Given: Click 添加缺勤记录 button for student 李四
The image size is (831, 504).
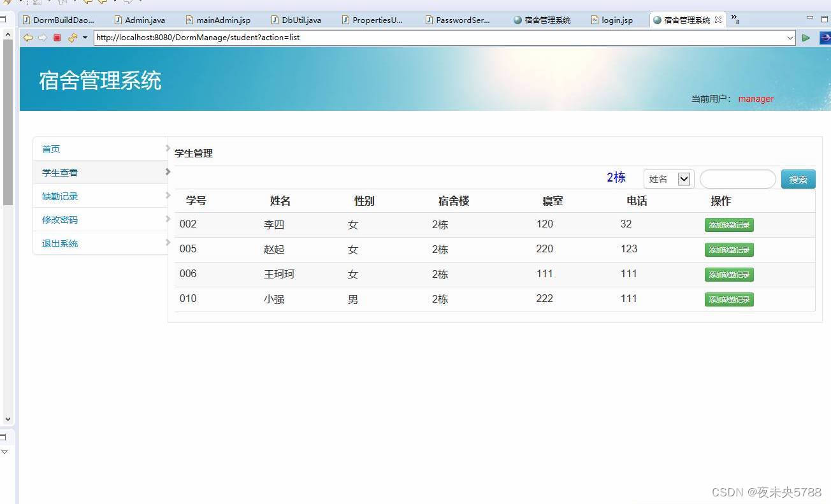Looking at the screenshot, I should pos(728,225).
